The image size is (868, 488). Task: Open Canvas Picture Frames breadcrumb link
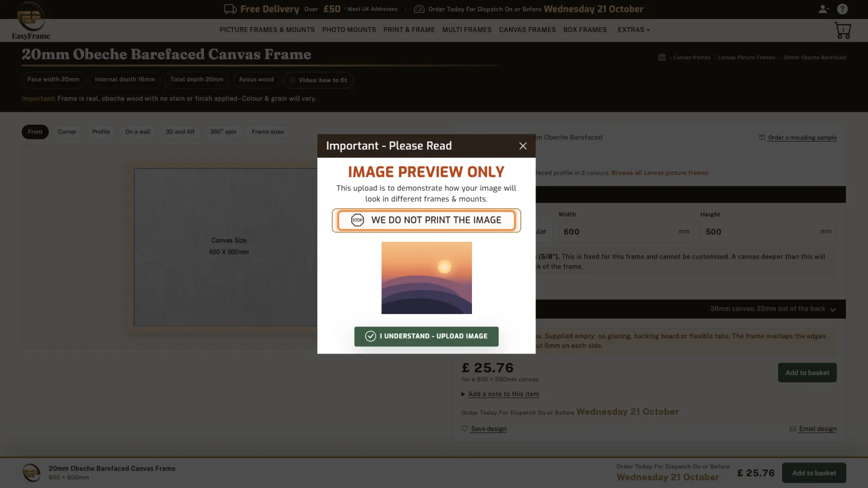[x=746, y=57]
